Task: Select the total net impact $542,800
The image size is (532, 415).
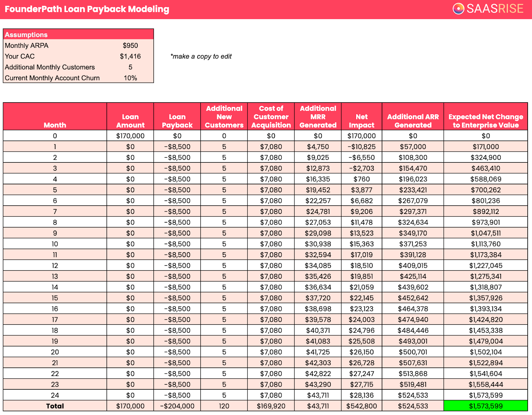Action: pyautogui.click(x=362, y=406)
